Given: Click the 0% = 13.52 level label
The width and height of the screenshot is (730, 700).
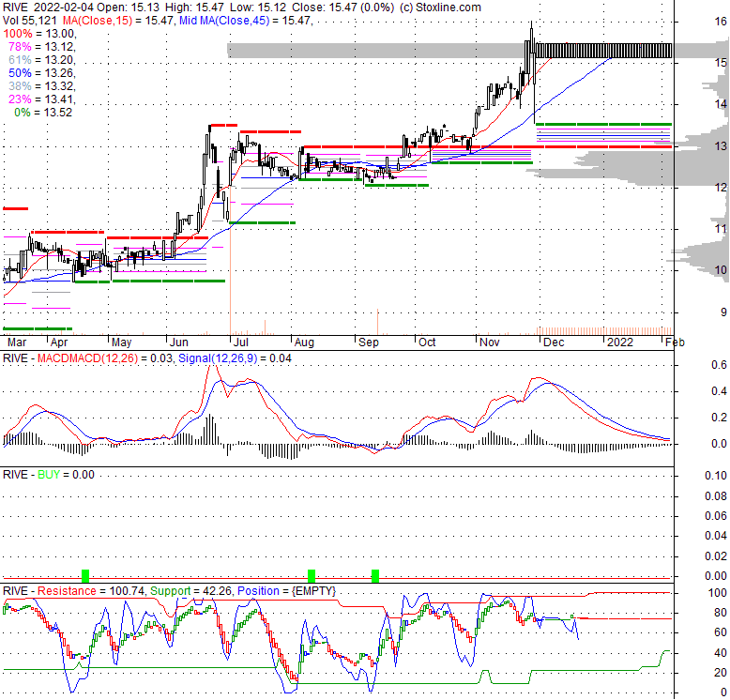Looking at the screenshot, I should [x=43, y=113].
